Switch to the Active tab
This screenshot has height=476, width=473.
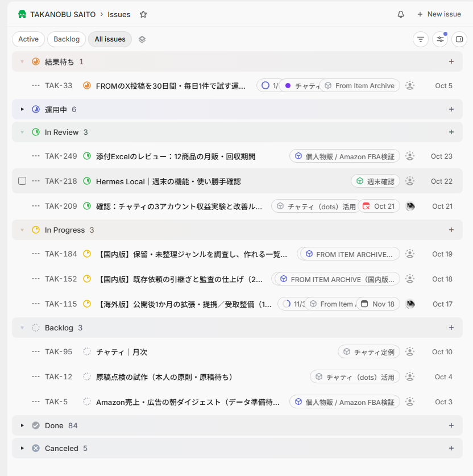[x=28, y=39]
